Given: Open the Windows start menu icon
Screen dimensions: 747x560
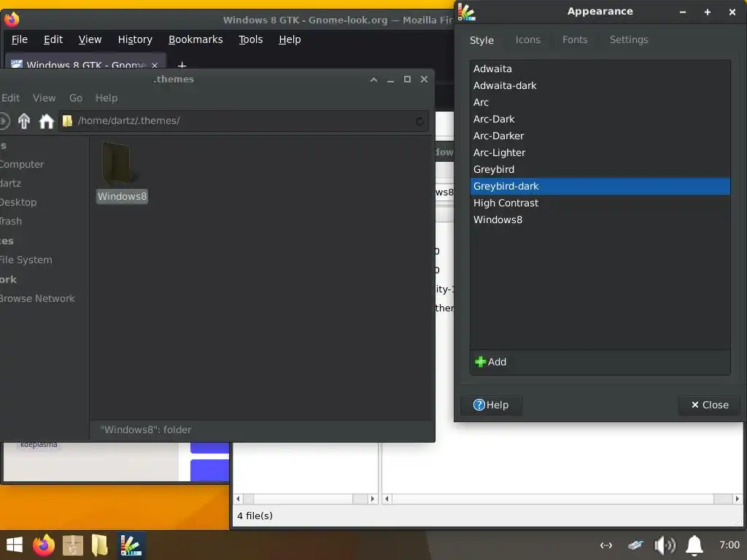Looking at the screenshot, I should [15, 545].
